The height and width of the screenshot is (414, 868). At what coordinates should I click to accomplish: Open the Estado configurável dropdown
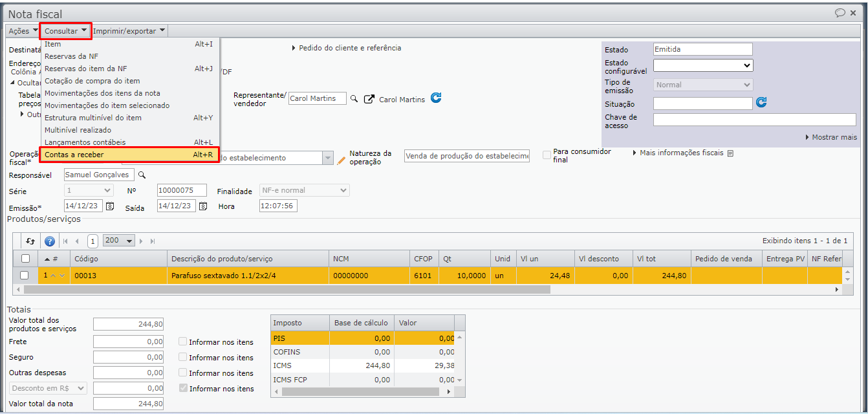(702, 65)
